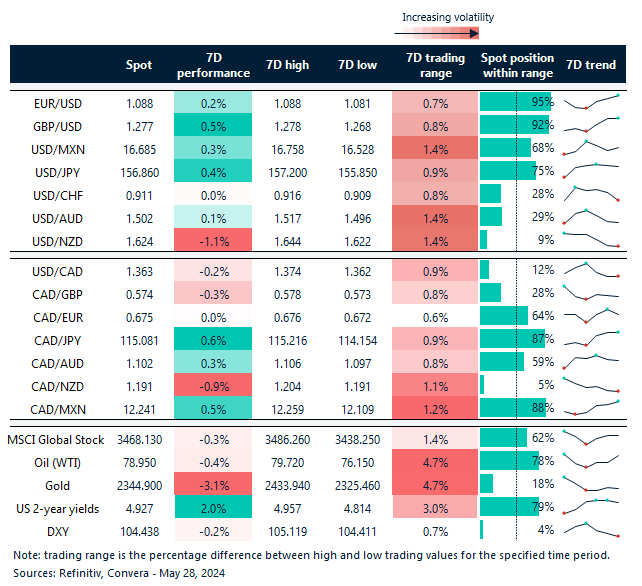The width and height of the screenshot is (642, 586).
Task: Click the Oil (WTI) 4.7% trading range cell
Action: (x=434, y=461)
